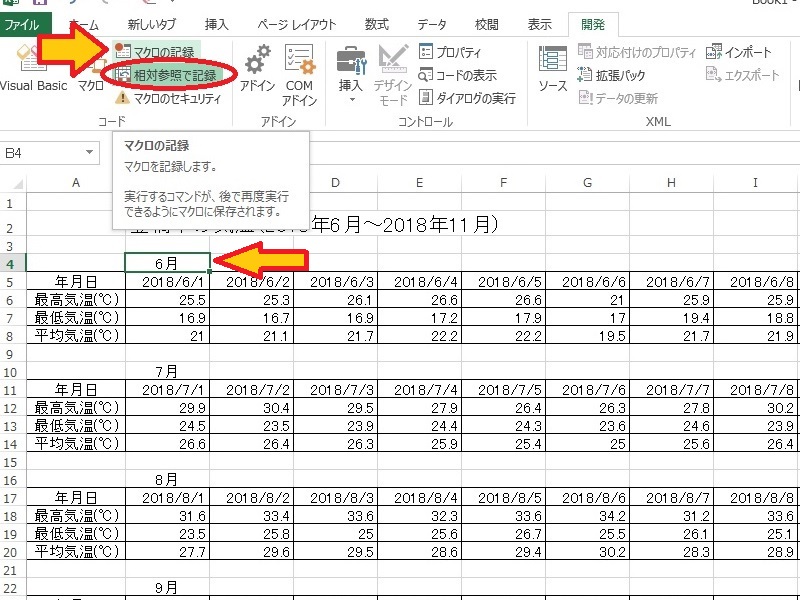Click ダイアログの実行 (Run Dialog)
Screen dimensions: 800x600
[x=467, y=98]
